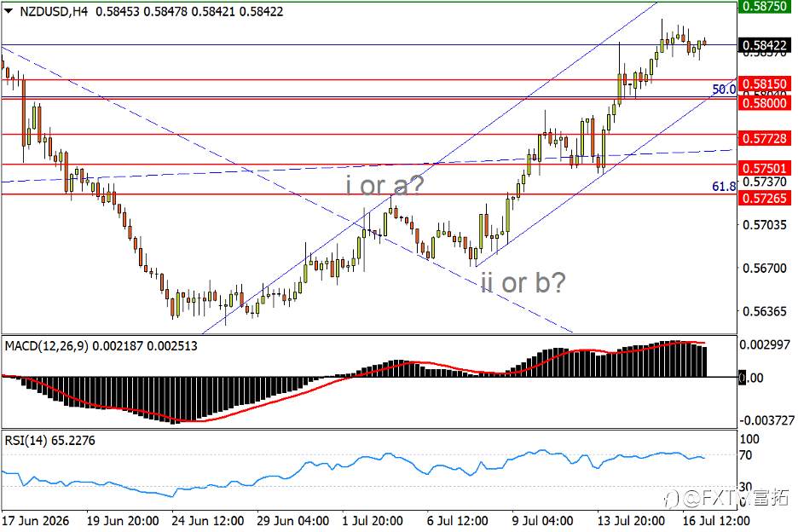Click the MACD upper scale value 0.002997
The image size is (798, 532).
(x=765, y=344)
